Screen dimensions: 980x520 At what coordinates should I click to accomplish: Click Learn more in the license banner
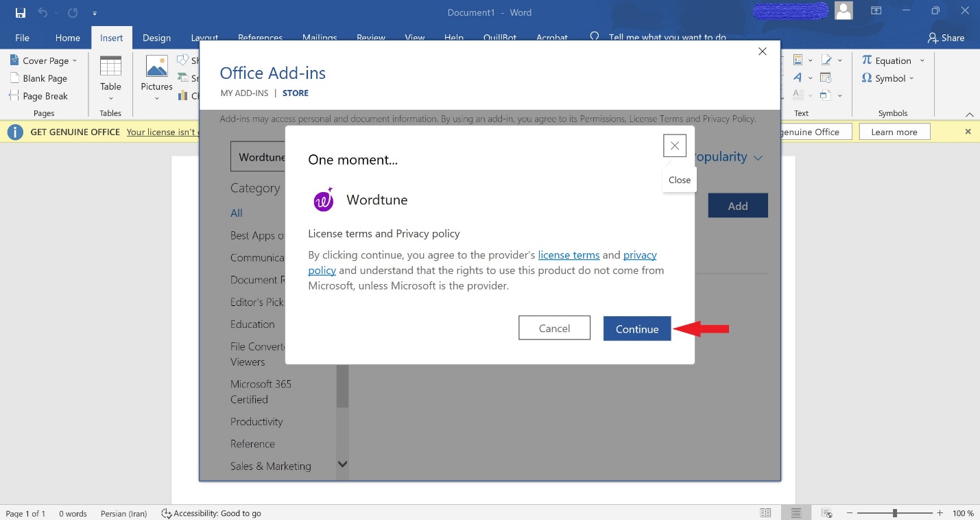coord(894,132)
